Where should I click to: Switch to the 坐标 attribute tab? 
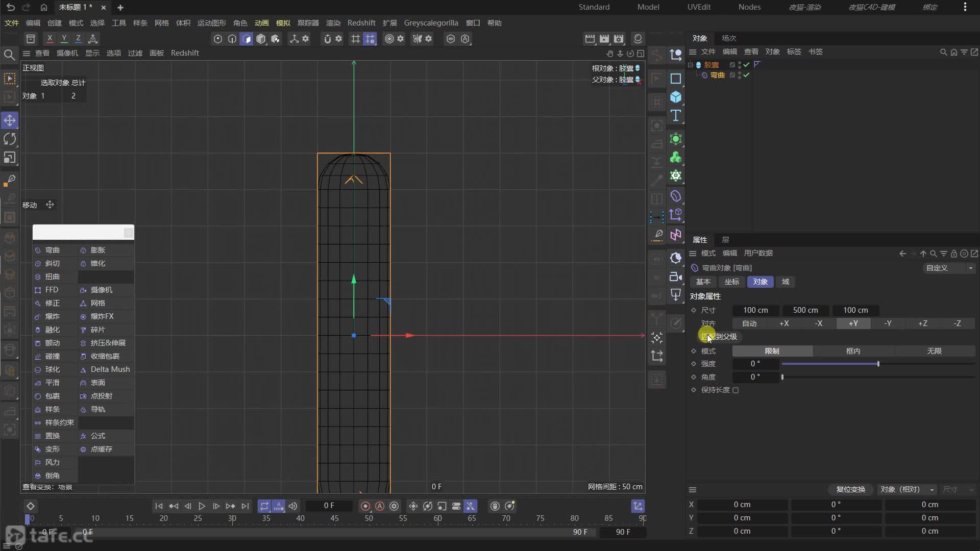(x=732, y=282)
